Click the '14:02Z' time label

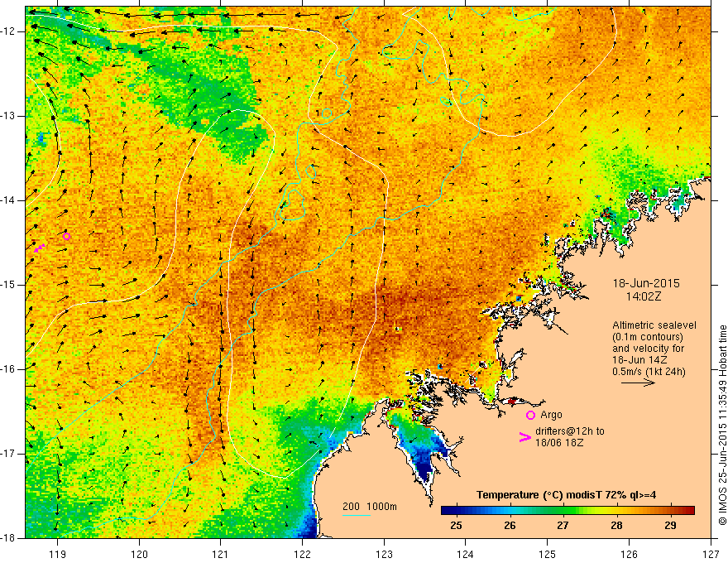click(643, 296)
